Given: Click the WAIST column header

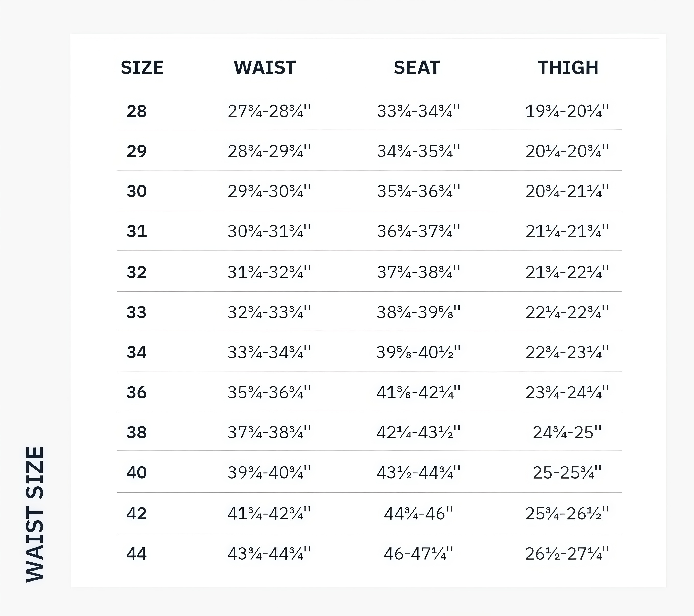Looking at the screenshot, I should tap(265, 67).
